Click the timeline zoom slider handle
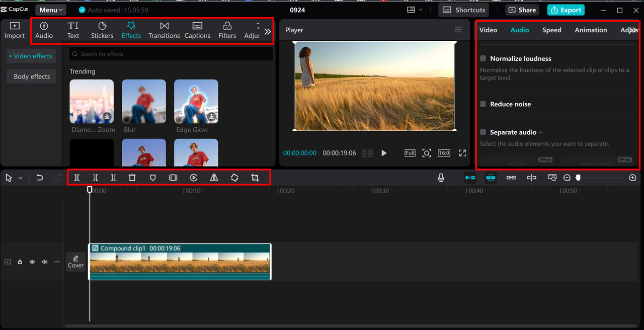The height and width of the screenshot is (330, 644). [x=578, y=178]
